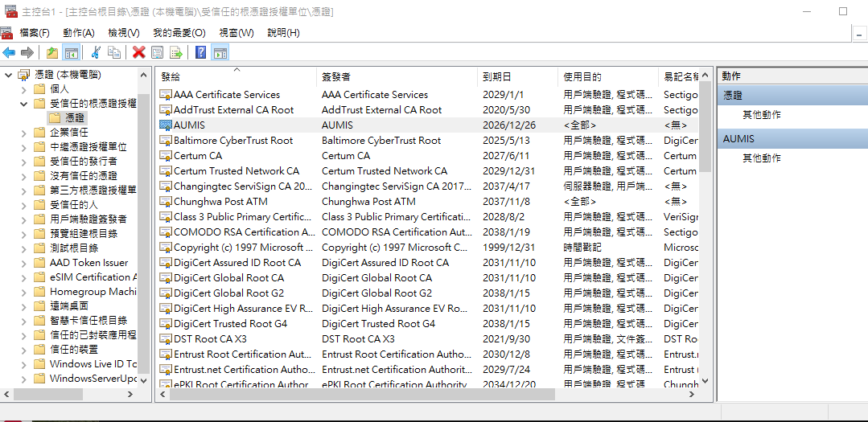868x422 pixels.
Task: Sort by the 使用目的 column header
Action: coord(608,77)
